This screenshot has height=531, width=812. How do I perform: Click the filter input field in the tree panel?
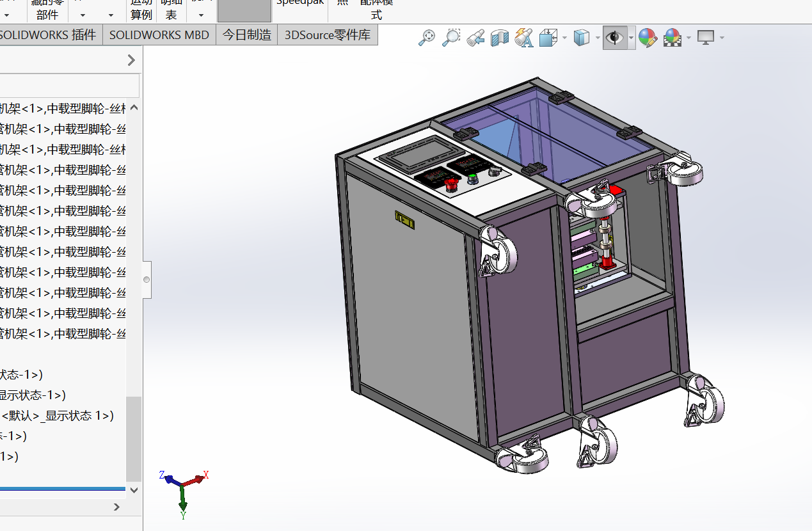point(69,85)
